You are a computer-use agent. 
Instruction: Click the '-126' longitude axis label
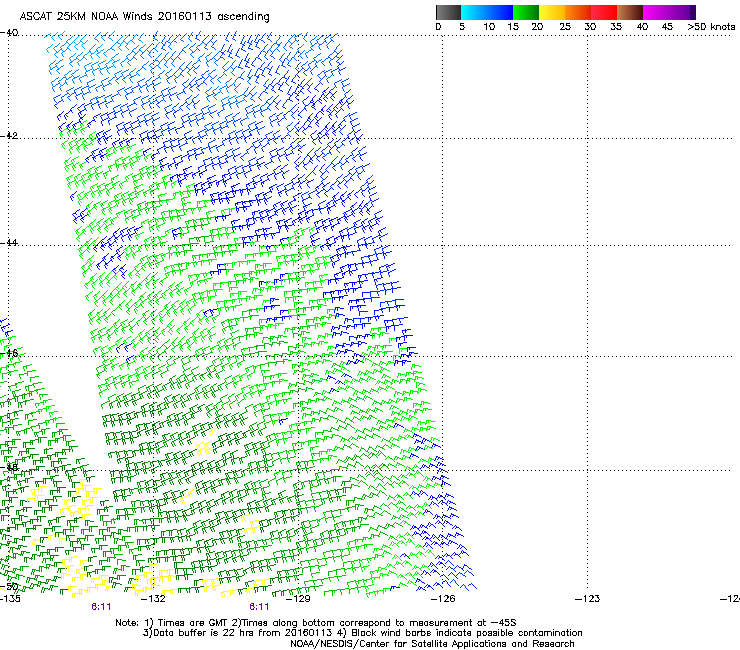(x=443, y=599)
